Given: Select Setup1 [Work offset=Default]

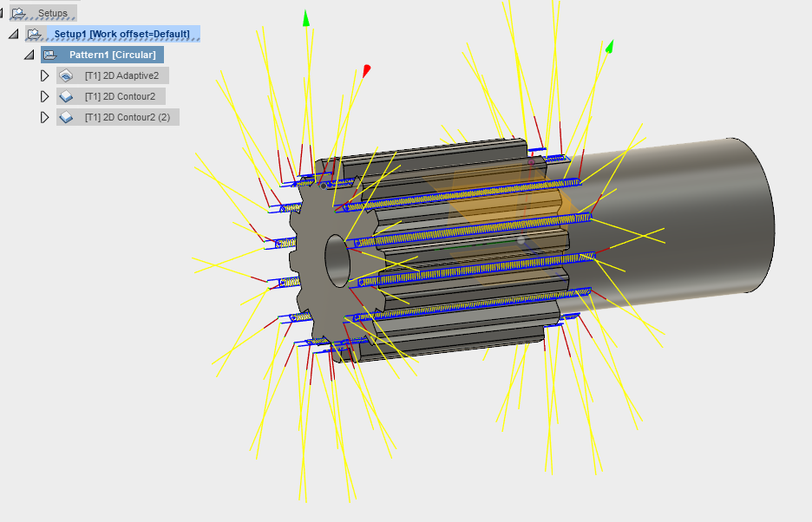Looking at the screenshot, I should [x=123, y=33].
